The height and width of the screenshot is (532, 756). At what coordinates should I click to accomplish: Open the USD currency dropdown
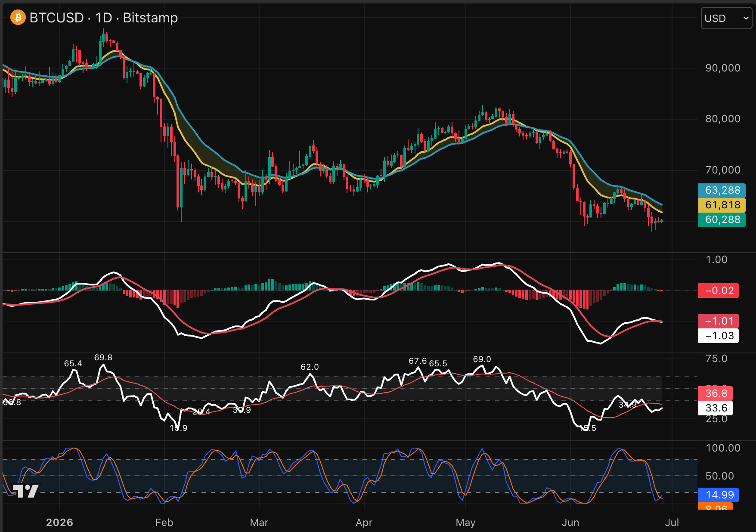click(x=726, y=18)
